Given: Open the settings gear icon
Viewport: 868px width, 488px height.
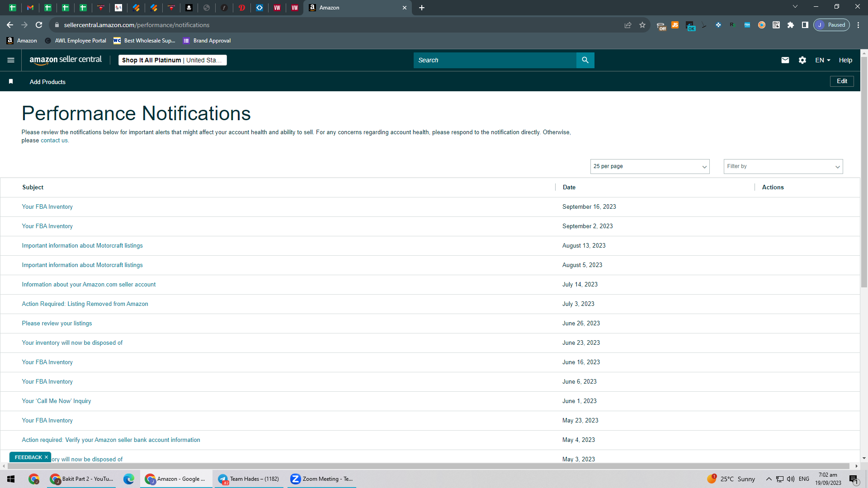Looking at the screenshot, I should pos(802,60).
